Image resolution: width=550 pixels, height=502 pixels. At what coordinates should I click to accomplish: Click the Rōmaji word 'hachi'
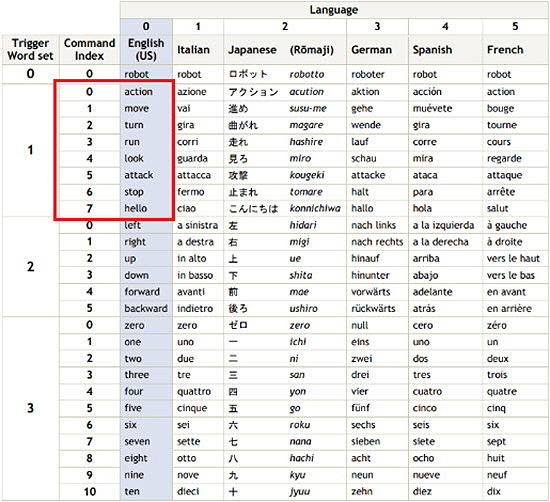[x=302, y=458]
